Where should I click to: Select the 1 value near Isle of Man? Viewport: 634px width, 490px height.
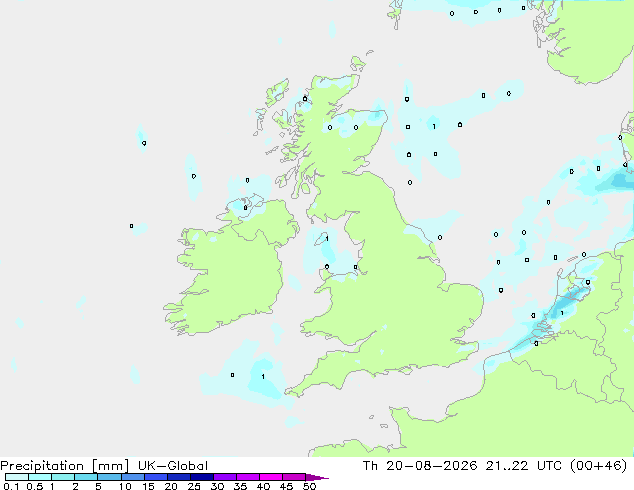pos(327,239)
